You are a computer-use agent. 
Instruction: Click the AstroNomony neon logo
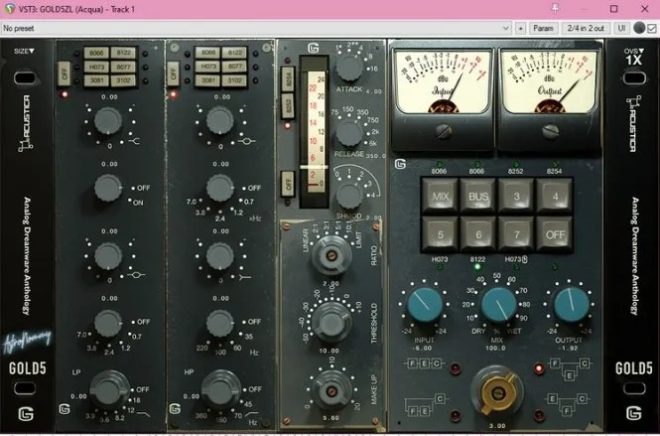(27, 340)
